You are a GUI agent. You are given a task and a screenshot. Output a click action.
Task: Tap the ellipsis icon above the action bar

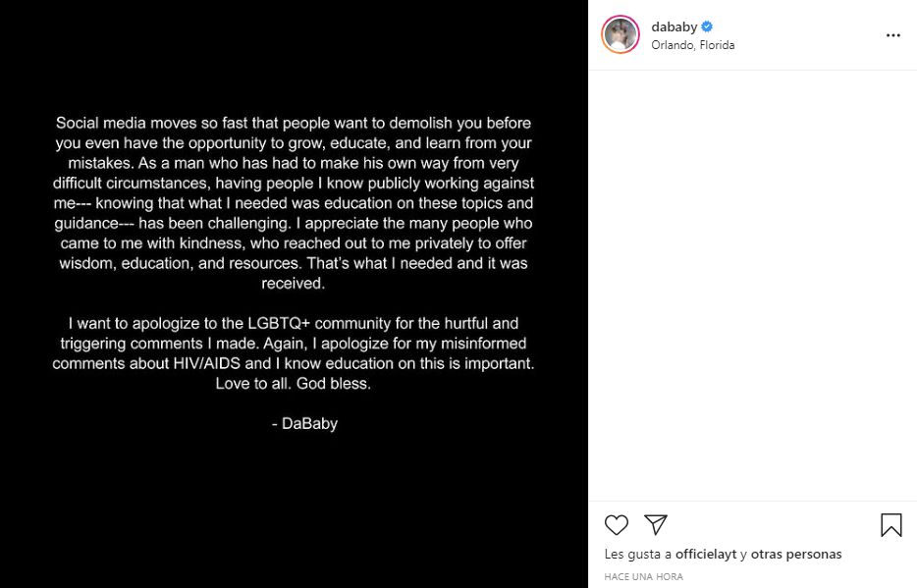click(893, 34)
